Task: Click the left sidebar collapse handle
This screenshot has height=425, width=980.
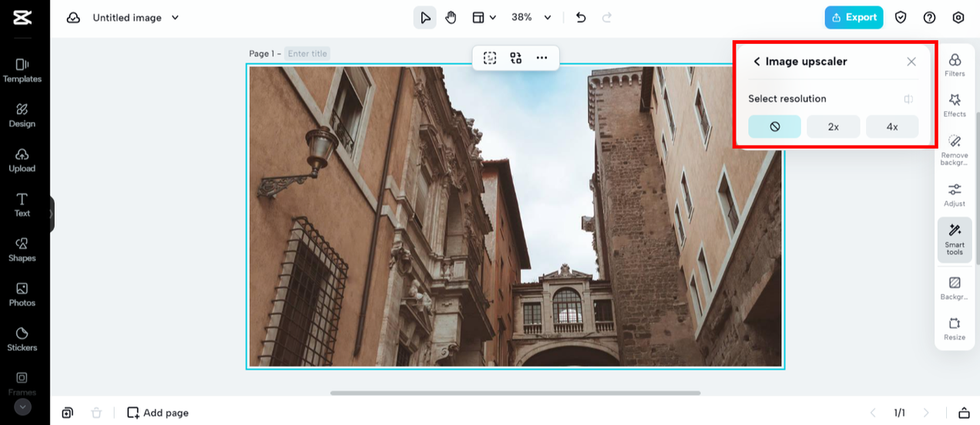Action: point(52,214)
